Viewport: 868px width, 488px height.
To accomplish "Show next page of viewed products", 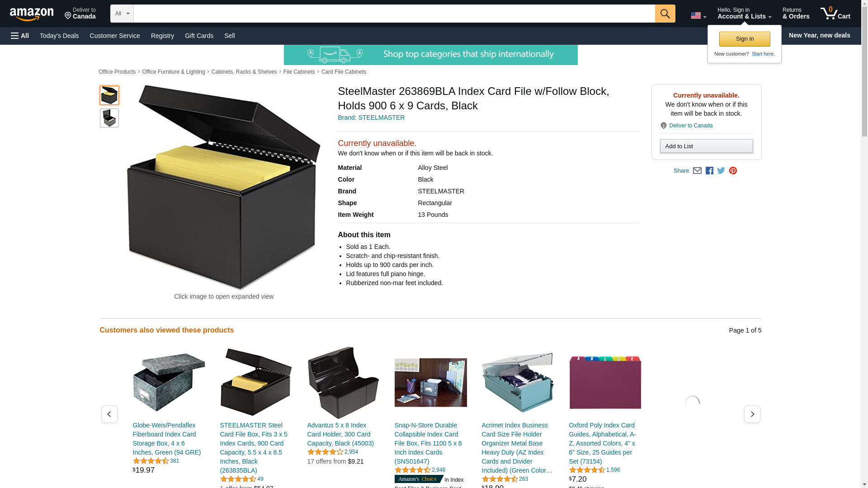I will [752, 414].
